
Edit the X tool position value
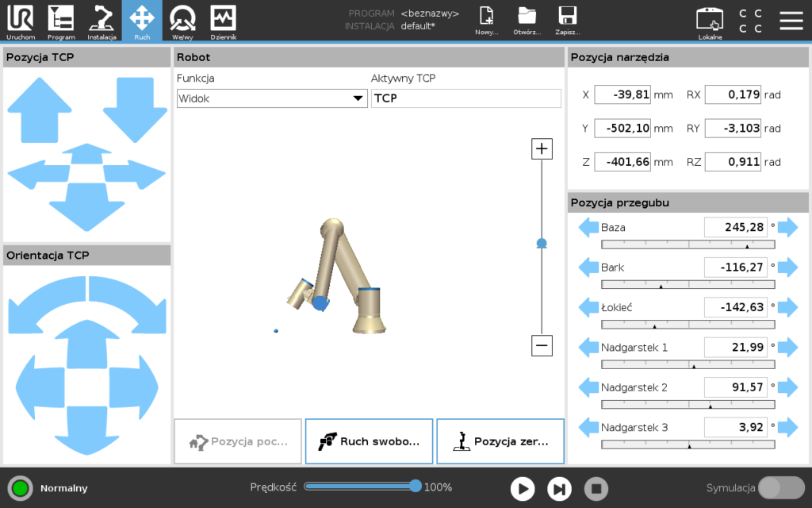622,95
